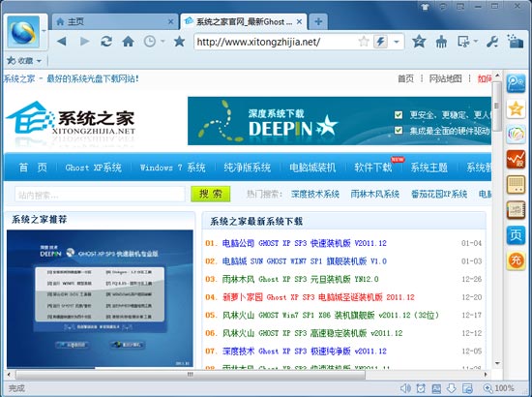Open the DEEPIN GHOST XP preview image
This screenshot has width=532, height=397.
100,299
